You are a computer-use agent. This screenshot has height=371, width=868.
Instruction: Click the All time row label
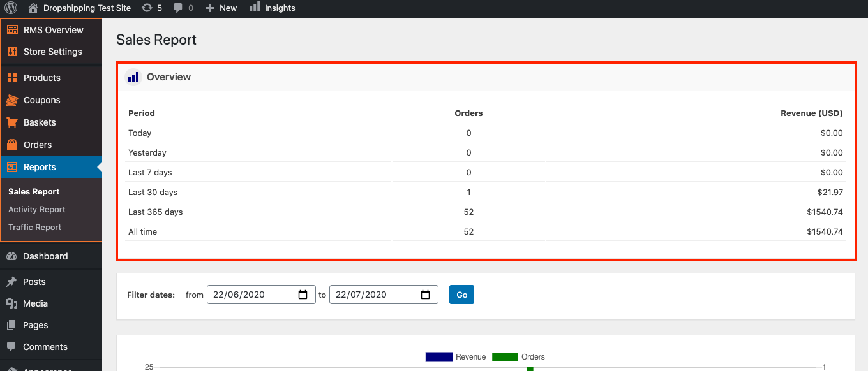tap(142, 231)
